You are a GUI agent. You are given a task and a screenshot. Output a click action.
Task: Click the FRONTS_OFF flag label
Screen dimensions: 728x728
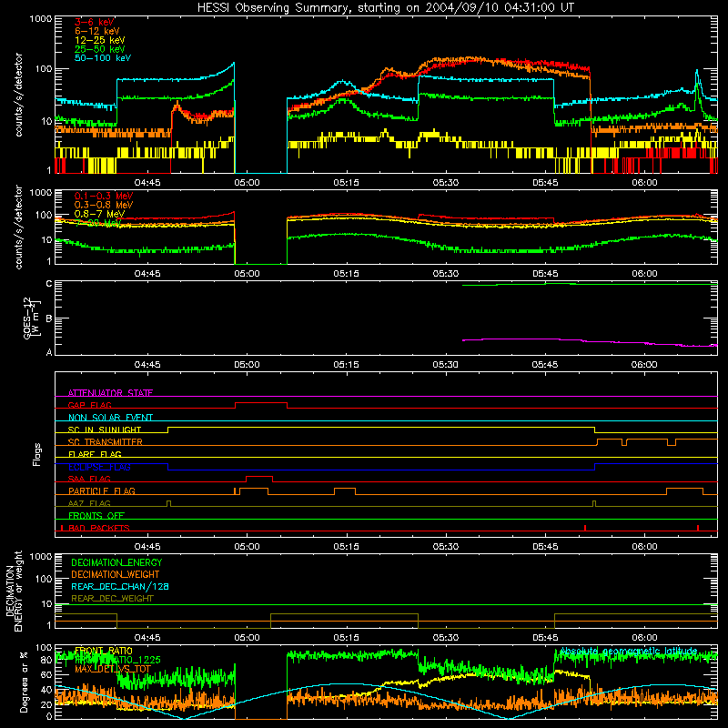pos(96,515)
